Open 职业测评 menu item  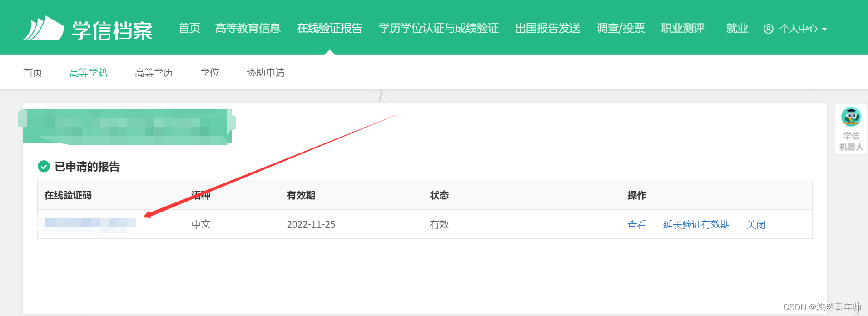point(683,28)
